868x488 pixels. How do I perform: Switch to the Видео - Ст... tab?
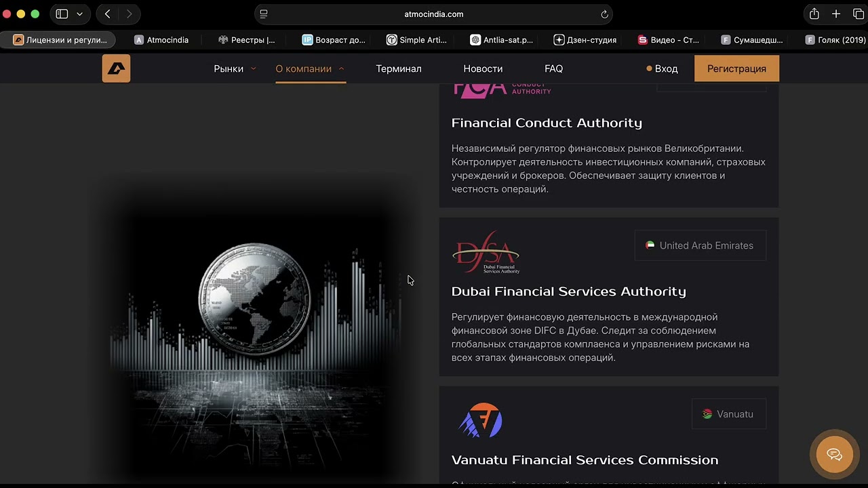[x=669, y=40]
